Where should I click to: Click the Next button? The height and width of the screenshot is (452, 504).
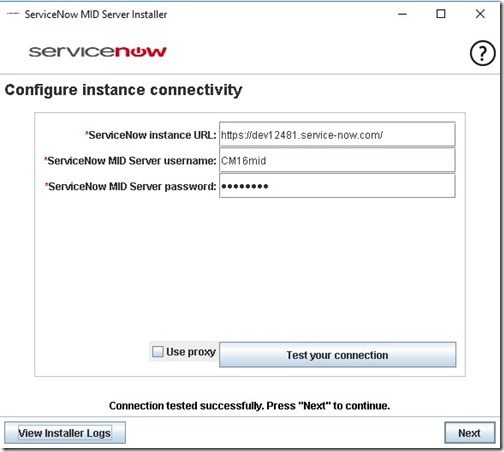469,433
